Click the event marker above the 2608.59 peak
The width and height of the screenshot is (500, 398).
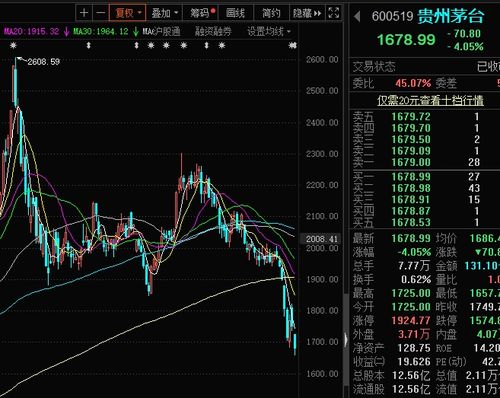[x=13, y=45]
